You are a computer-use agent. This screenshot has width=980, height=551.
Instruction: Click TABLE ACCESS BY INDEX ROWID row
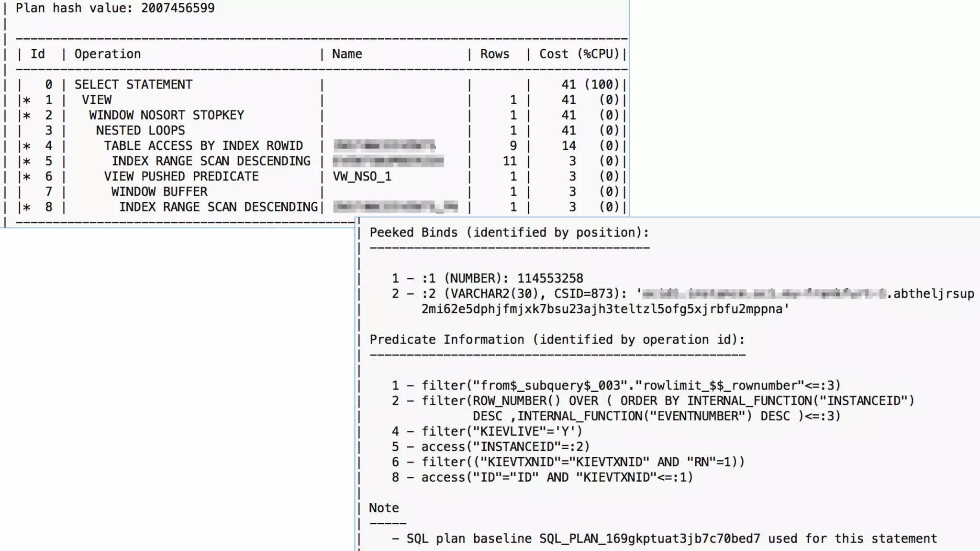pos(203,146)
